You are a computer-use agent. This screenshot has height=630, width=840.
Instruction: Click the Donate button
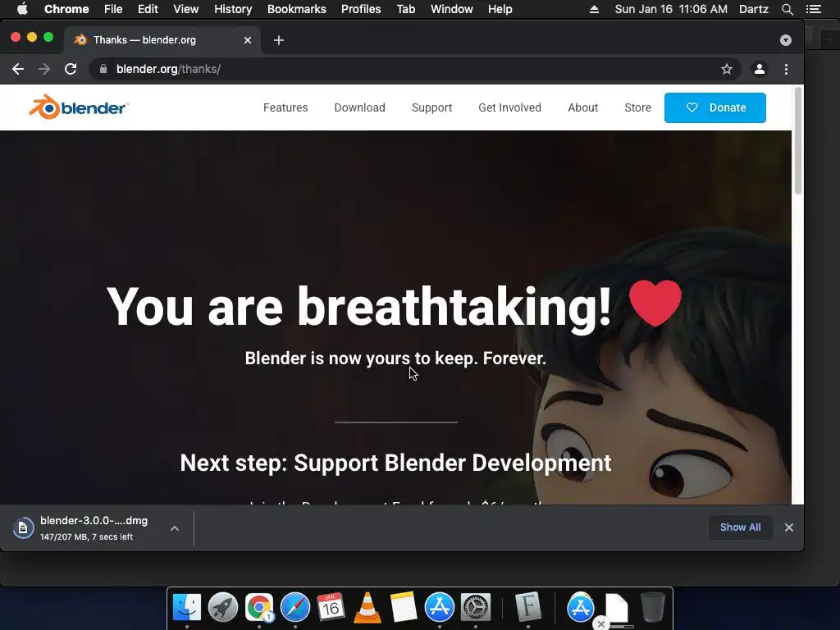point(715,107)
